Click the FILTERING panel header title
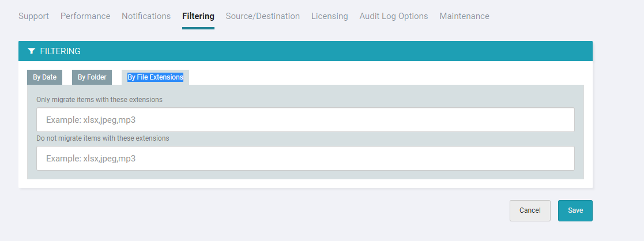644x241 pixels. (60, 51)
